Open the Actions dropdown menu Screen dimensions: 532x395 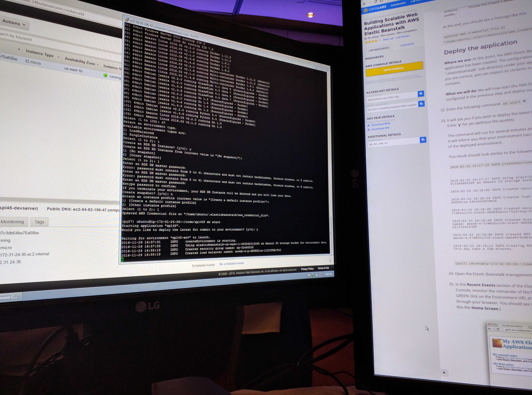pyautogui.click(x=14, y=23)
